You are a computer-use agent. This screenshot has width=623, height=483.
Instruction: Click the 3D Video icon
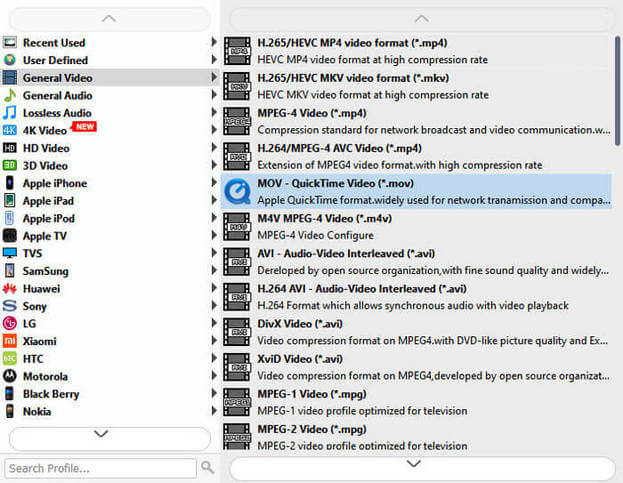tap(10, 165)
